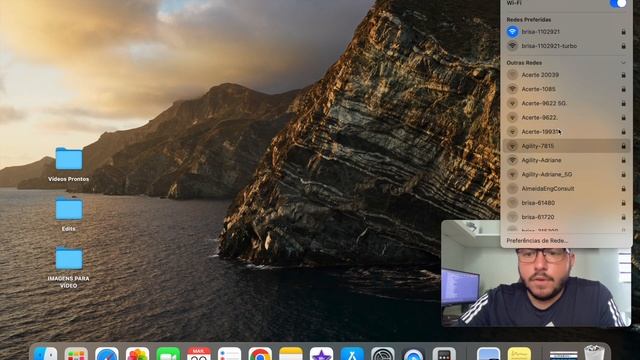
Task: Connect to the Acerte 20039 network
Action: tap(566, 75)
